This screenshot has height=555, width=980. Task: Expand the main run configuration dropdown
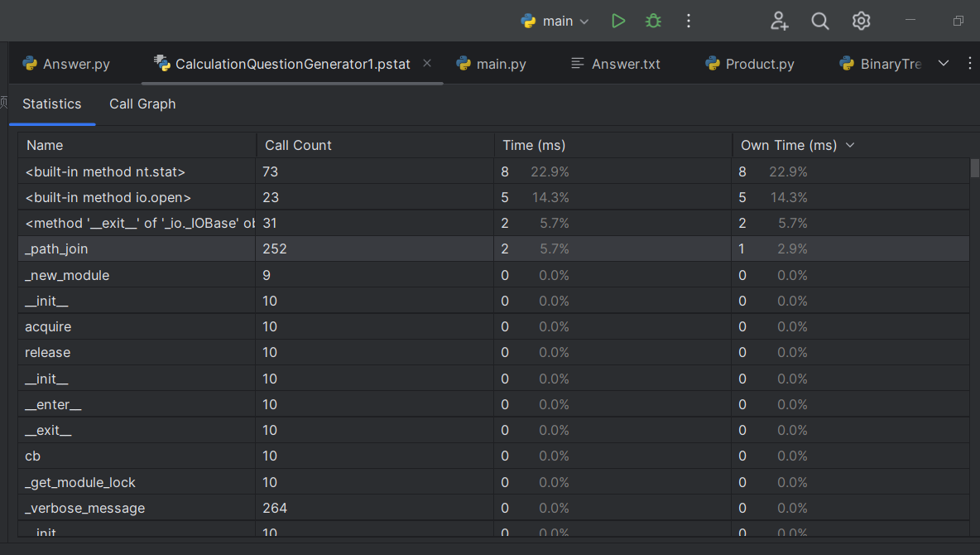pos(555,22)
